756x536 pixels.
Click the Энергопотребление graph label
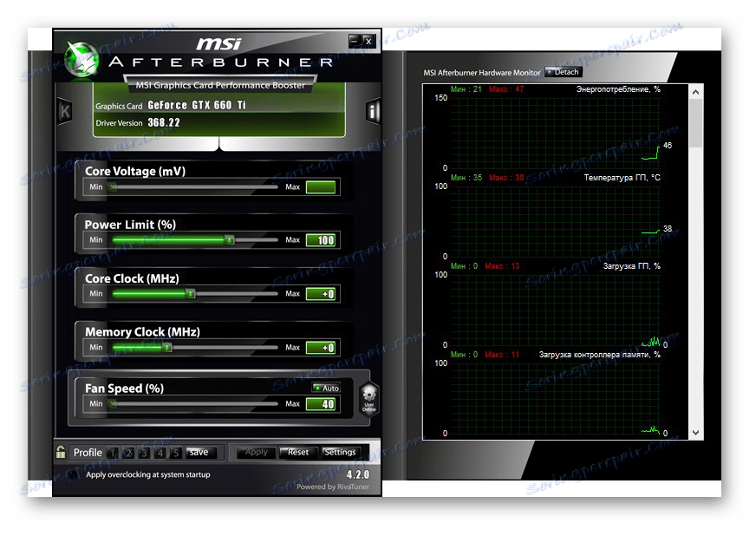(x=618, y=89)
